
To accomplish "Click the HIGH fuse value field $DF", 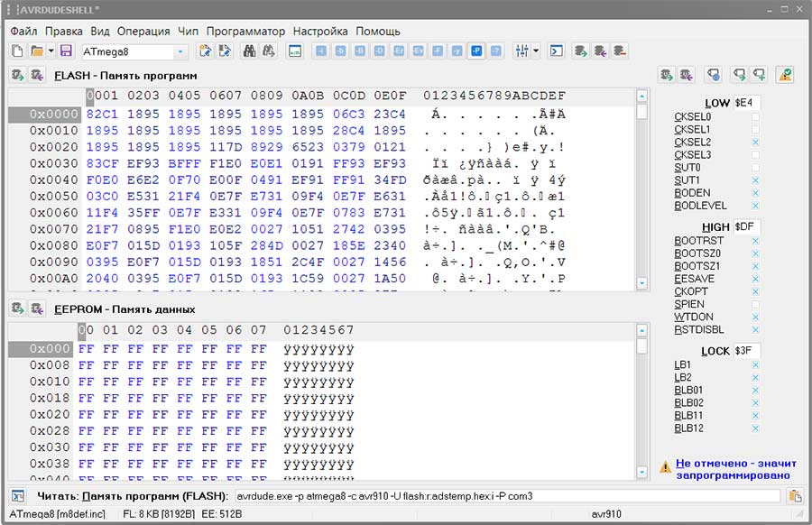I will 747,226.
